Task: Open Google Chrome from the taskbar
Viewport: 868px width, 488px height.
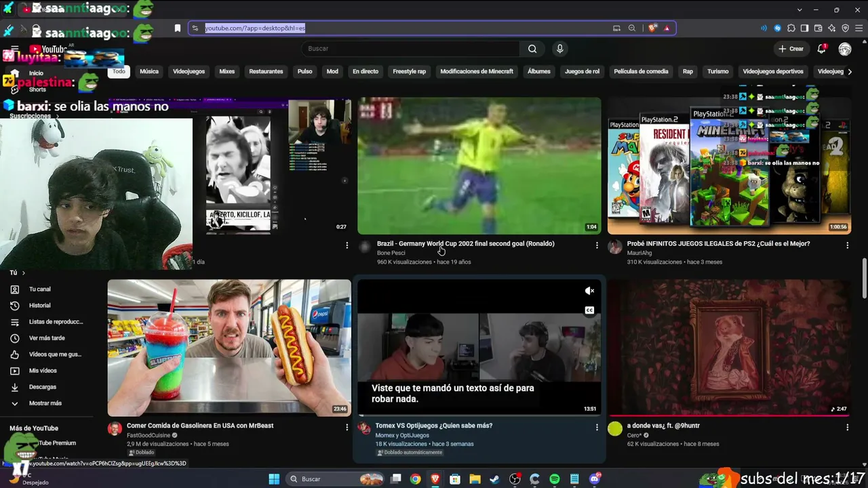Action: tap(416, 479)
